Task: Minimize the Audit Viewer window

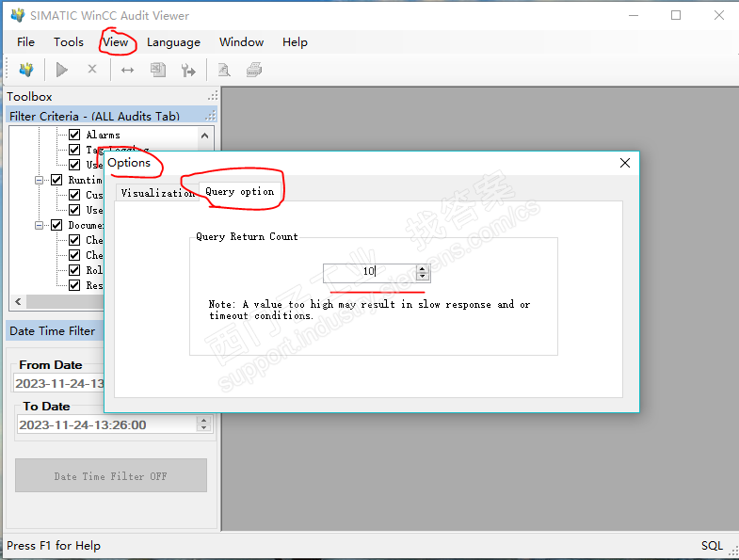Action: point(634,16)
